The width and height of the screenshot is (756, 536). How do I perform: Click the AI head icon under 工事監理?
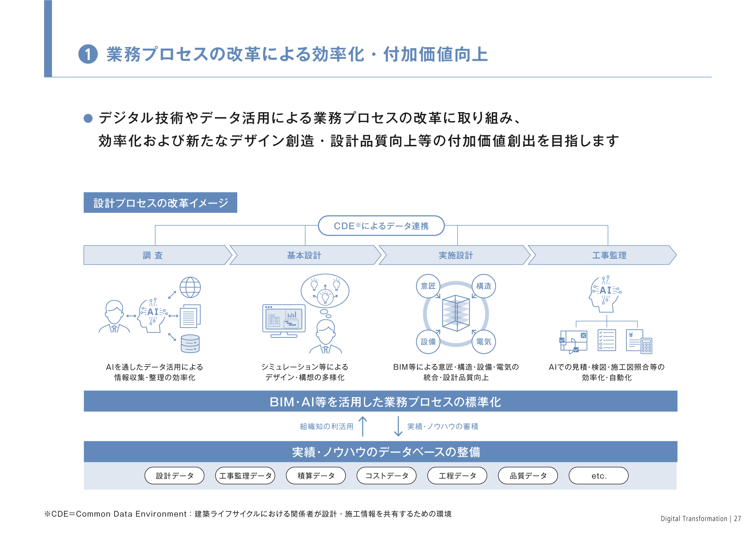(605, 294)
